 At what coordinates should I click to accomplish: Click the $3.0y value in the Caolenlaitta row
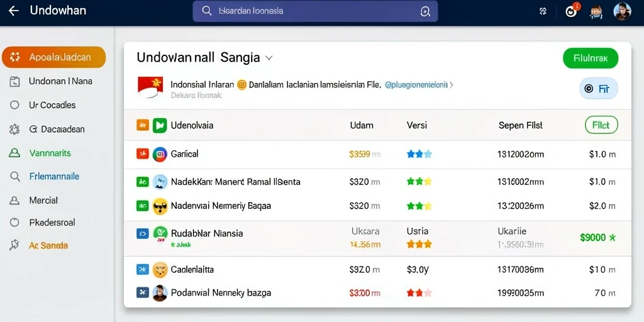tap(418, 269)
